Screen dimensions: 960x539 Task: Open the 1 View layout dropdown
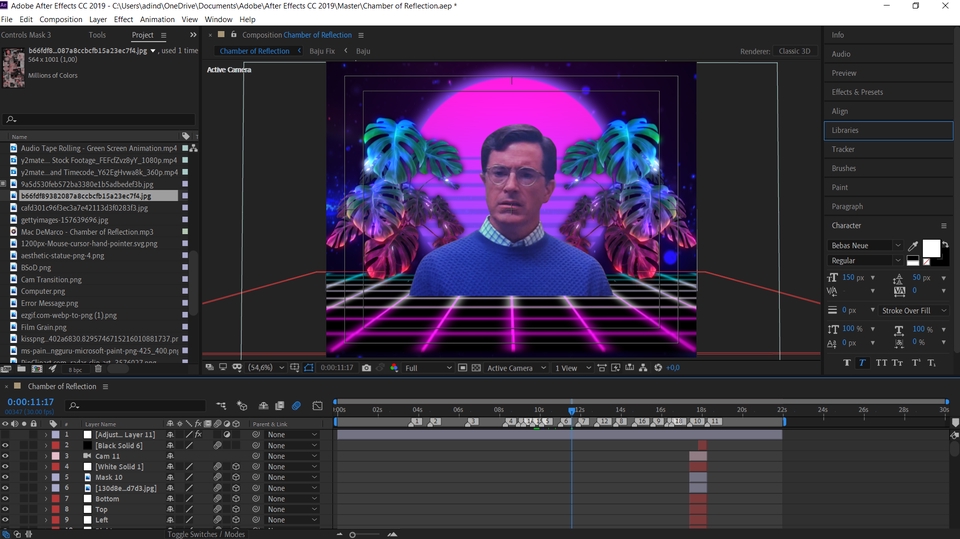[x=572, y=368]
